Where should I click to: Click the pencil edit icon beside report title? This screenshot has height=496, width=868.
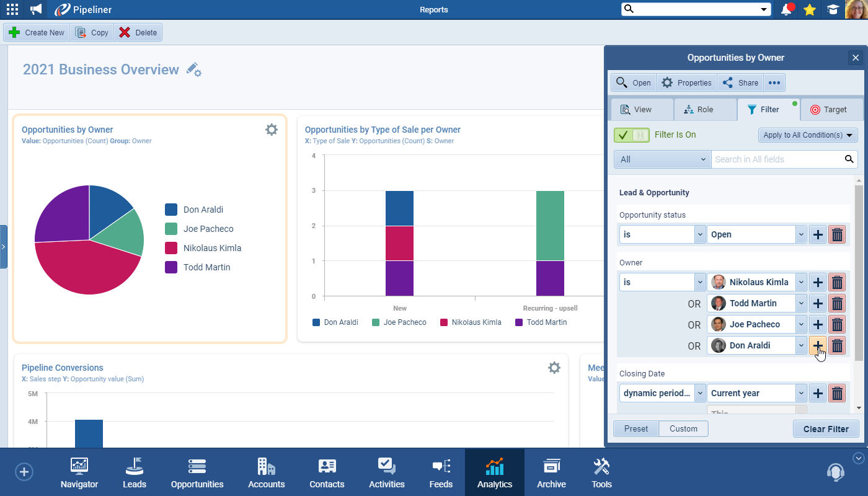tap(193, 69)
